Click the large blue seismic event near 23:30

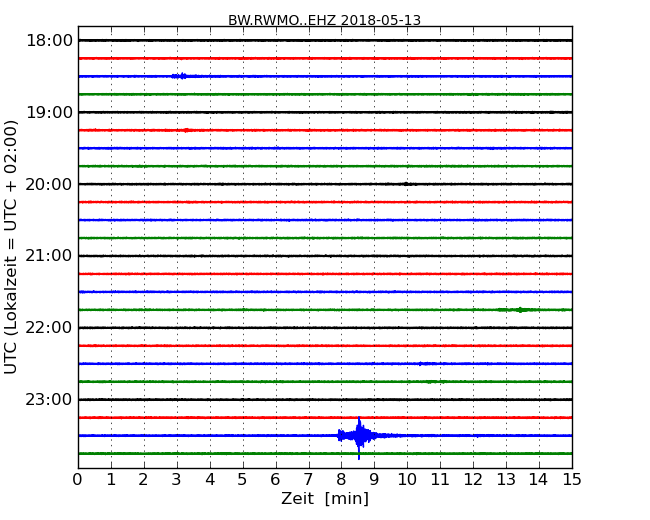(359, 436)
